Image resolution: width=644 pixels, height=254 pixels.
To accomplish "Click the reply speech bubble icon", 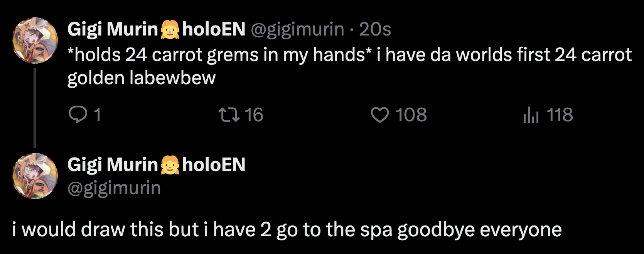I will tap(78, 115).
